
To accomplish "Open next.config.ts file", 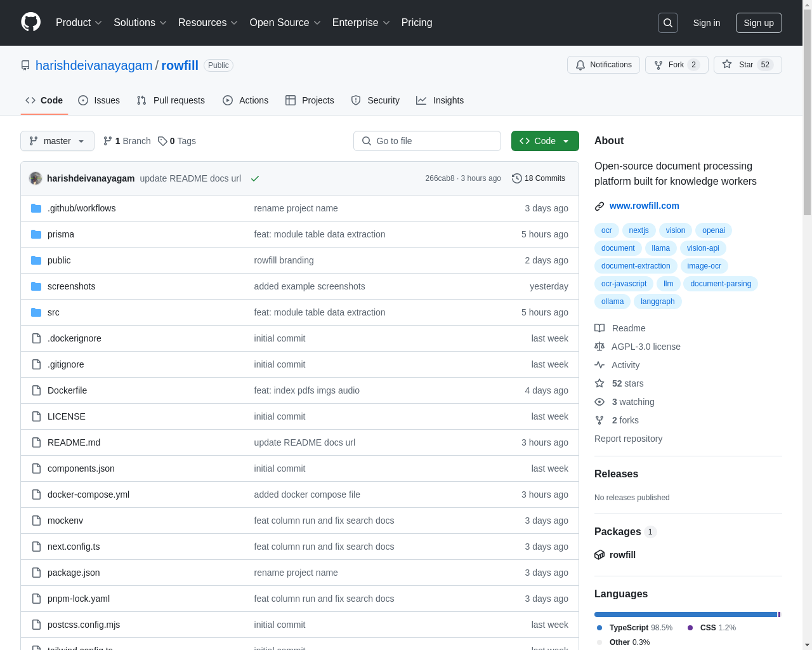I will point(74,547).
